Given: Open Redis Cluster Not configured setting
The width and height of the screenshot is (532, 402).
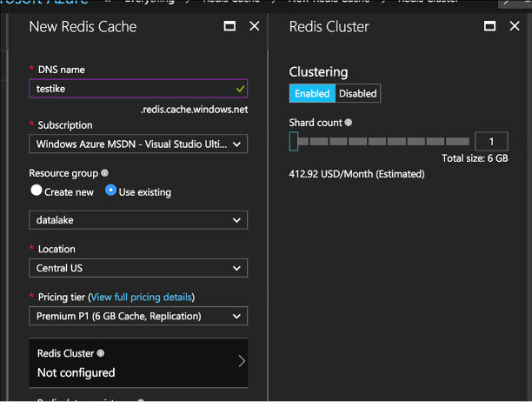Looking at the screenshot, I should click(138, 363).
